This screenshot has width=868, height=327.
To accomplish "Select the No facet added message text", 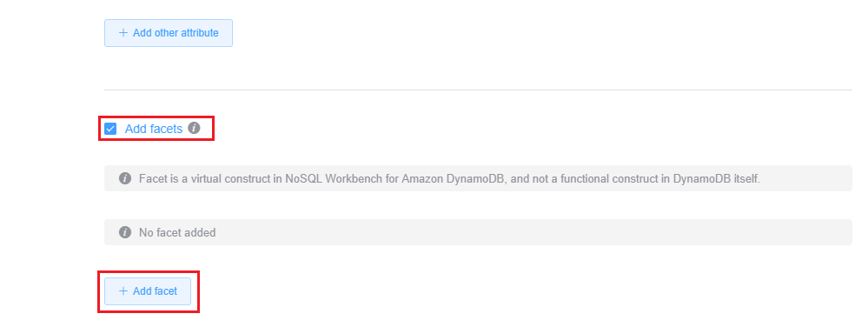I will pyautogui.click(x=177, y=233).
